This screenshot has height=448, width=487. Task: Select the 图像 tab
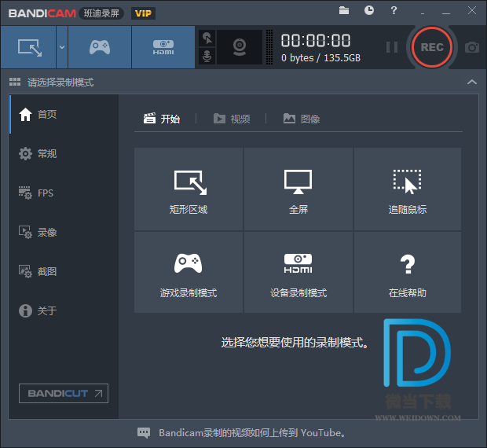tap(302, 119)
